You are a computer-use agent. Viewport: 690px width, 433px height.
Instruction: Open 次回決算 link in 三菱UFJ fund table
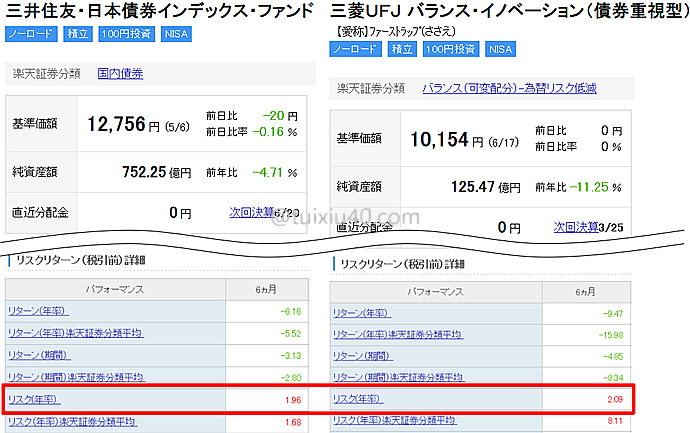click(x=576, y=227)
